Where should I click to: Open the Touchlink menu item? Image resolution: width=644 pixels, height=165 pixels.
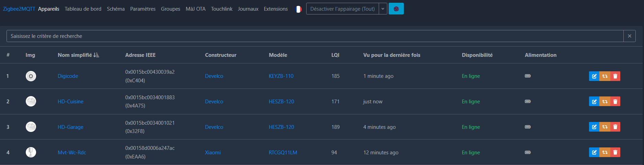pos(222,9)
